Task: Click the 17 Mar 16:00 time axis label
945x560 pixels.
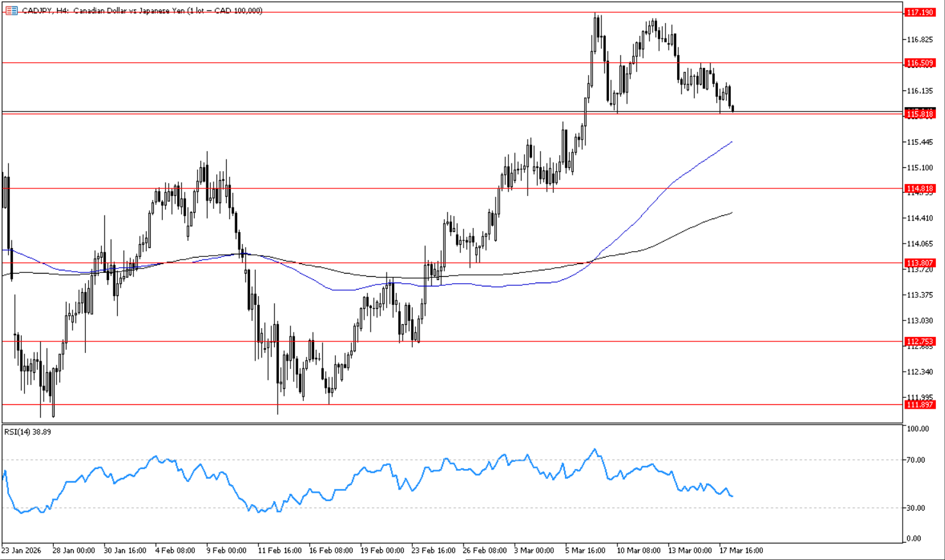Action: pos(741,550)
